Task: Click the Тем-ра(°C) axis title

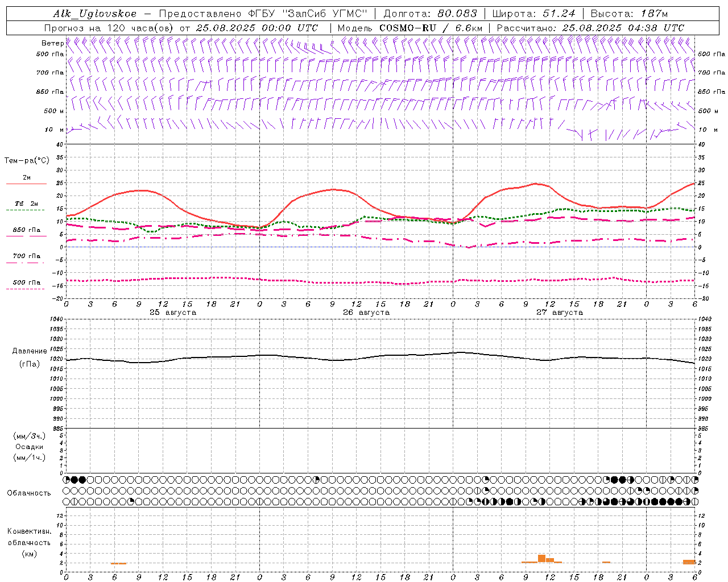Action: pos(27,160)
